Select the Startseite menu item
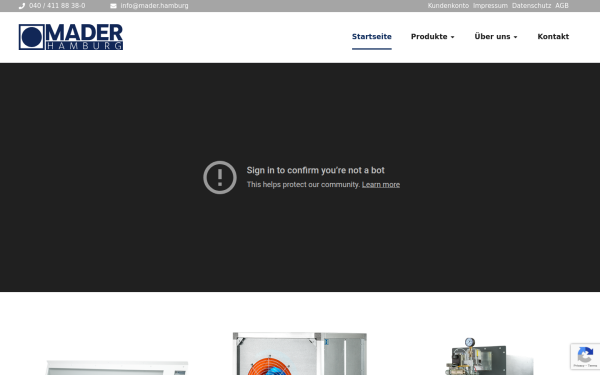Screen dimensions: 600x375 coord(372,37)
